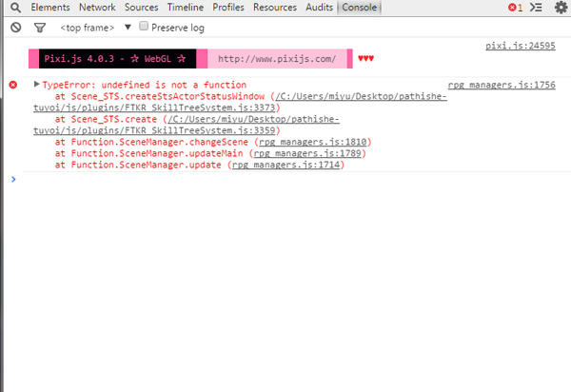
Task: Click 'Function.SceneManager.changeScene' text
Action: pos(160,142)
